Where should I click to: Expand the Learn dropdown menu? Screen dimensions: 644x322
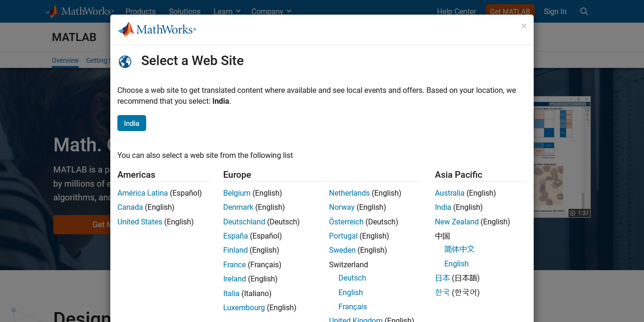pyautogui.click(x=227, y=11)
